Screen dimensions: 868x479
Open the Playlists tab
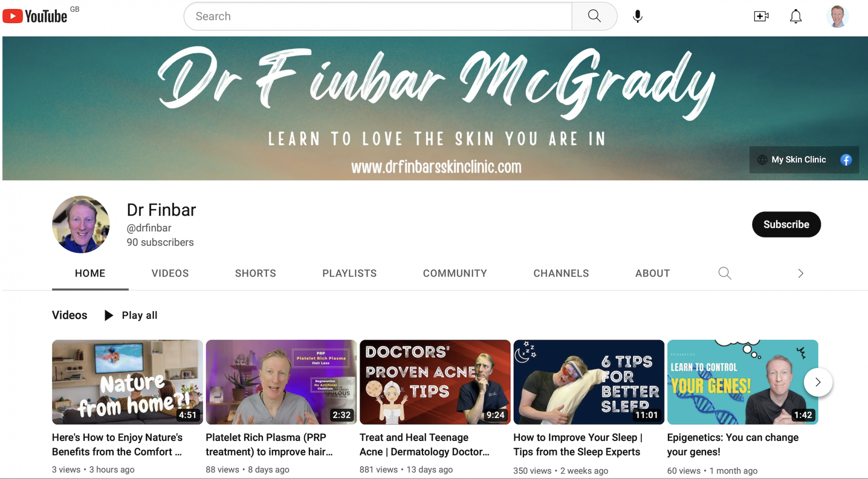click(x=349, y=273)
